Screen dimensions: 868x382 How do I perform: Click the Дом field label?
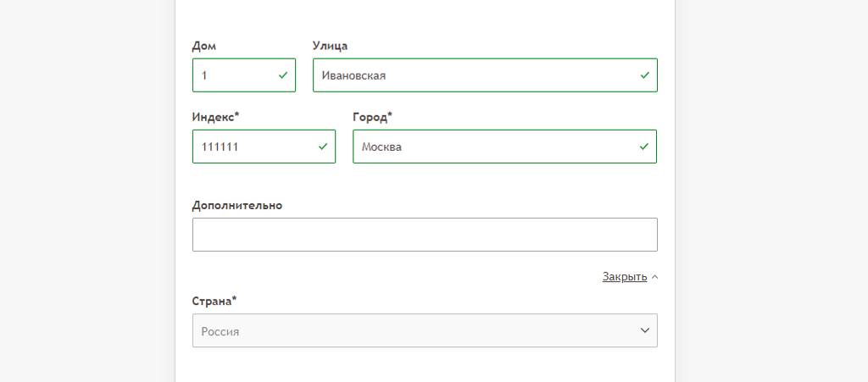coord(204,46)
